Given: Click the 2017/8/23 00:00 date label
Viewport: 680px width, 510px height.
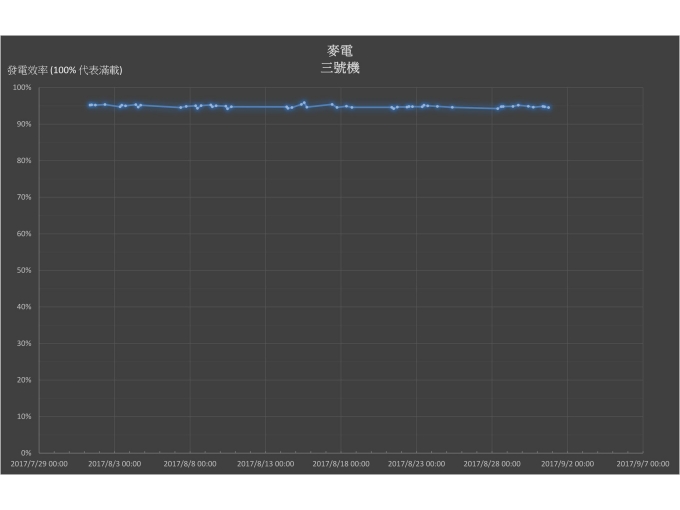Looking at the screenshot, I should pos(416,464).
